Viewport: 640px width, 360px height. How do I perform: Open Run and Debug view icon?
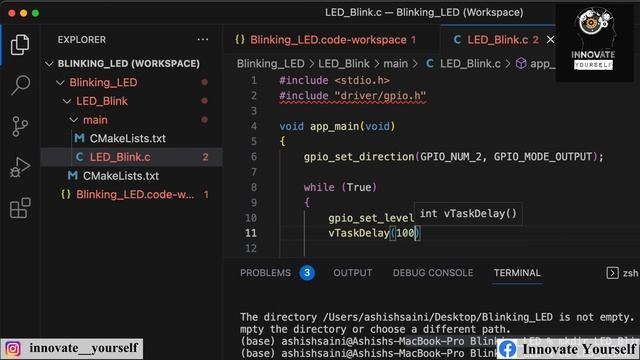click(20, 167)
